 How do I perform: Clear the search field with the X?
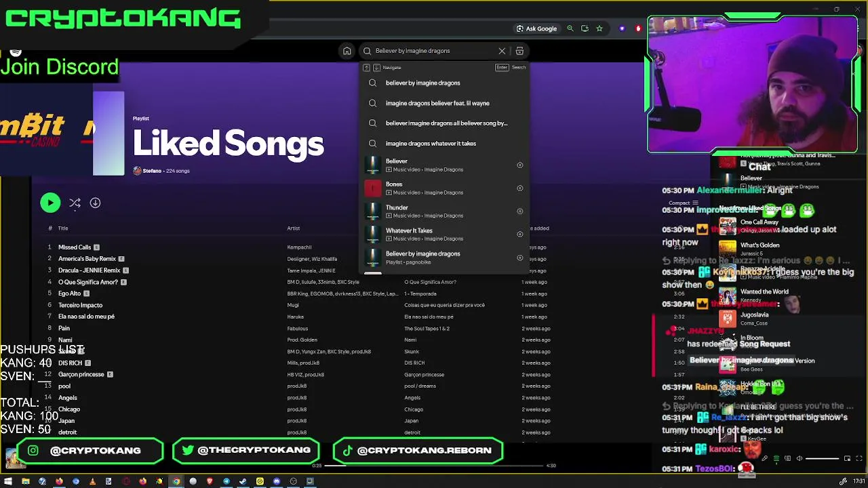[x=502, y=51]
